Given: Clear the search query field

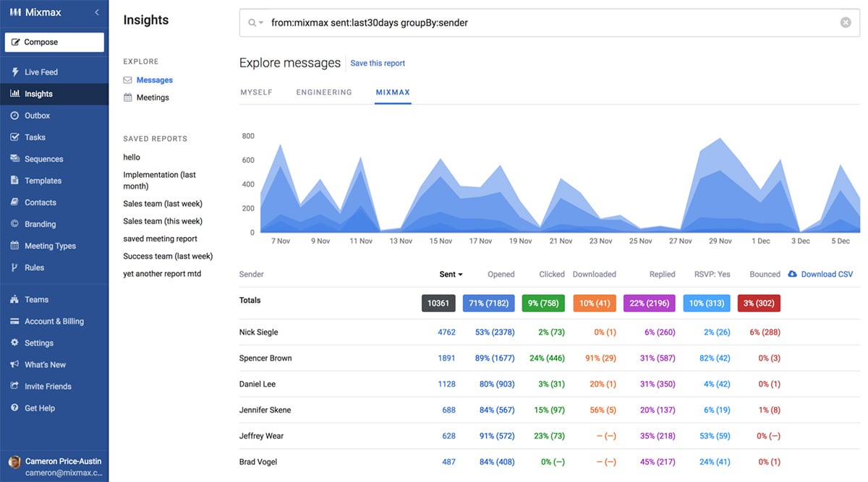Looking at the screenshot, I should [x=845, y=22].
